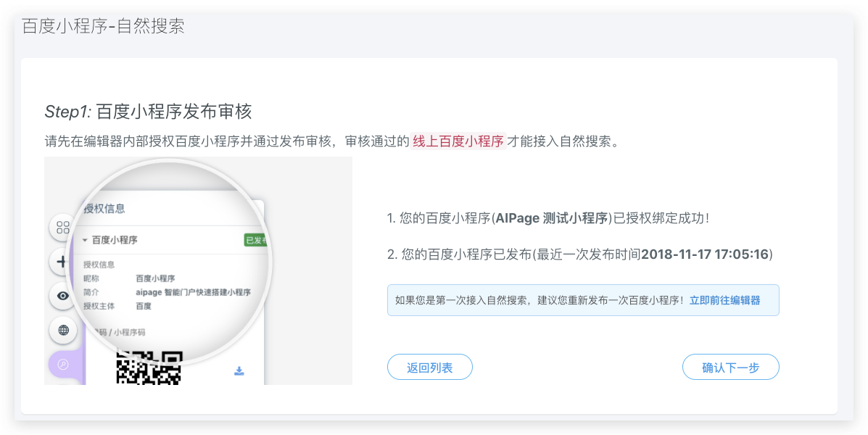The width and height of the screenshot is (868, 435).
Task: Click the plus add icon in the illustration
Action: 63,261
